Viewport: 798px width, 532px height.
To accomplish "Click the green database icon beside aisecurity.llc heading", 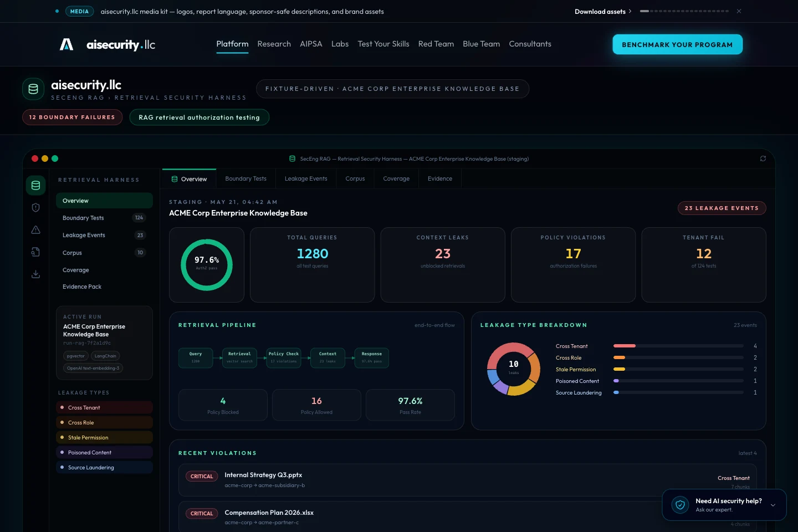I will pos(33,89).
